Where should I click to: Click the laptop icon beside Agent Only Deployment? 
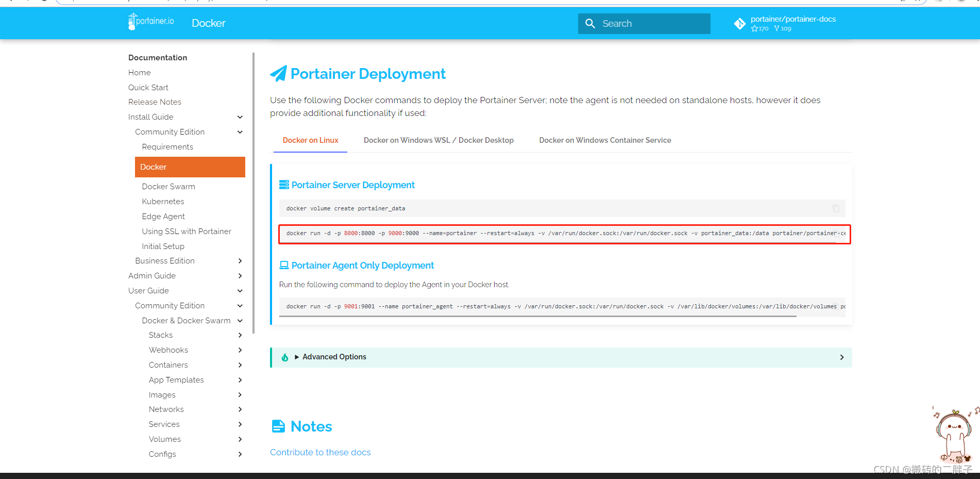[x=284, y=265]
